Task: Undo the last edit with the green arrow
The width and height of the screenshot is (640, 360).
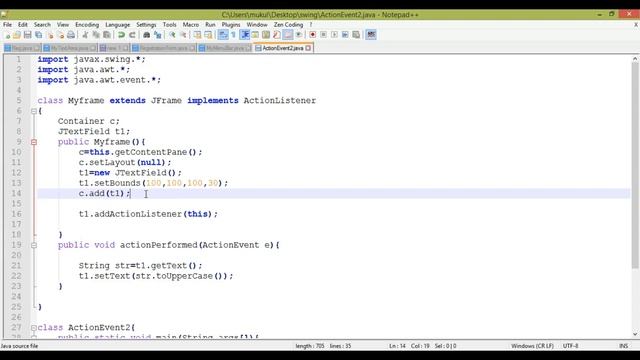Action: click(121, 35)
